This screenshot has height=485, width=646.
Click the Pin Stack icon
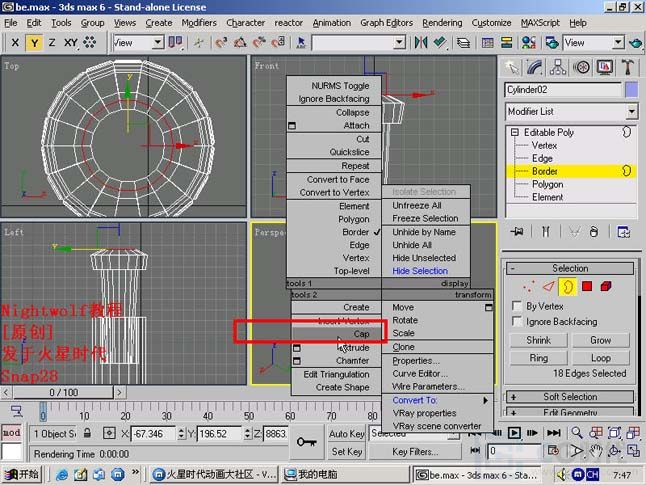coord(517,232)
